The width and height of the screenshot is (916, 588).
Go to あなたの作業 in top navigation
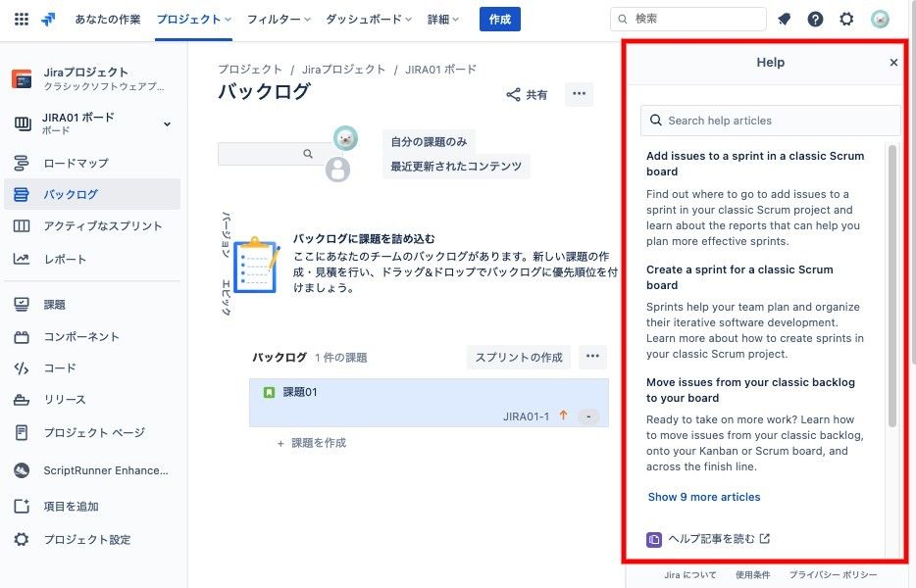pos(108,20)
